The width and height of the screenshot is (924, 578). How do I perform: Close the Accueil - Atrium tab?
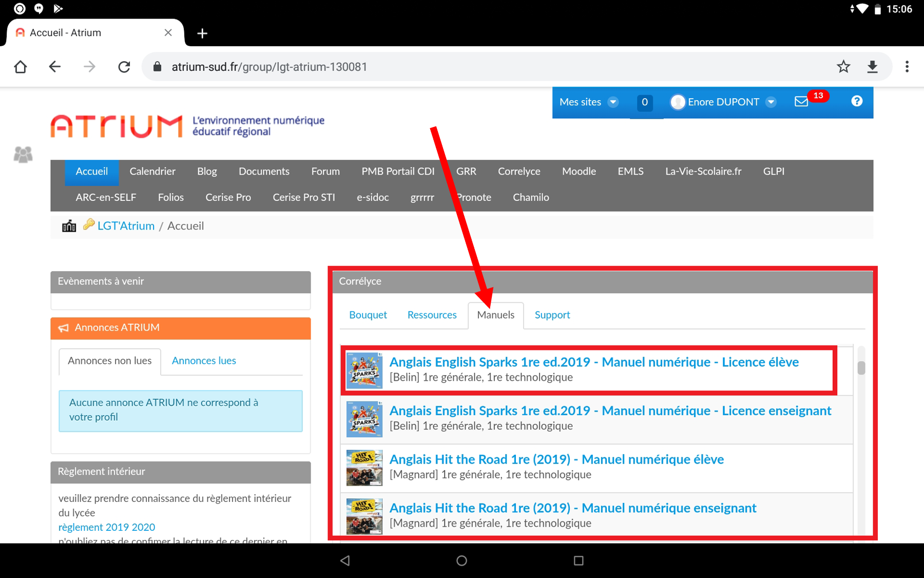point(168,33)
